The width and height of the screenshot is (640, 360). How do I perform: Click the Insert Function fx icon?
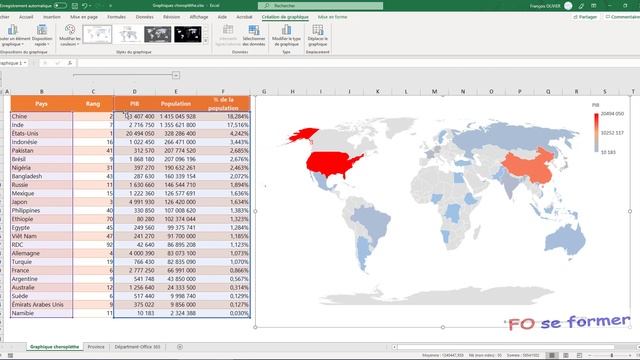[x=70, y=63]
